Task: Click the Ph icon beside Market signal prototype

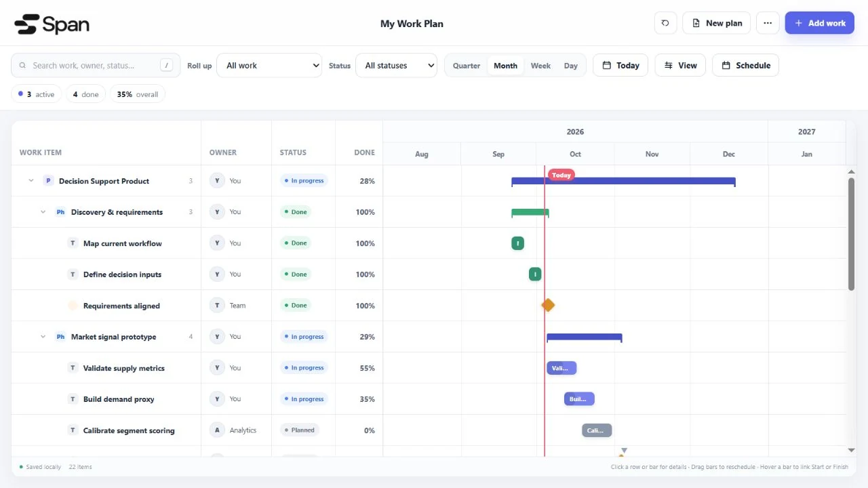Action: click(x=60, y=337)
